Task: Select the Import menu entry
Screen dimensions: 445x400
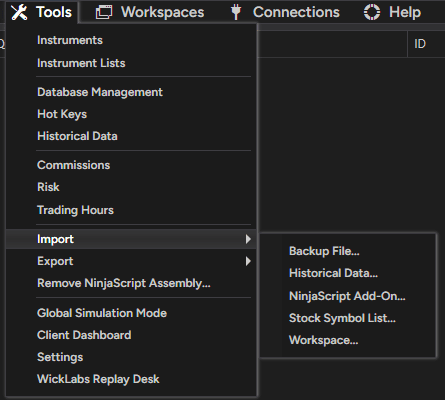Action: [x=131, y=239]
